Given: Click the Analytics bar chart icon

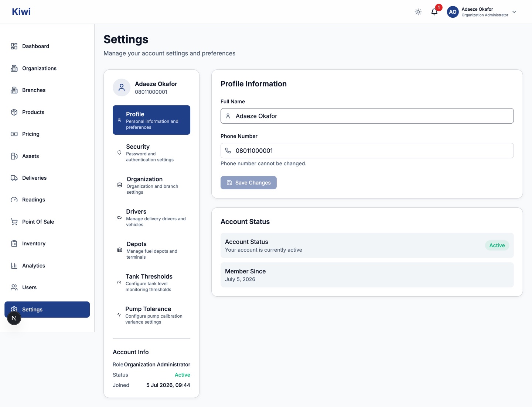Looking at the screenshot, I should click(x=14, y=266).
